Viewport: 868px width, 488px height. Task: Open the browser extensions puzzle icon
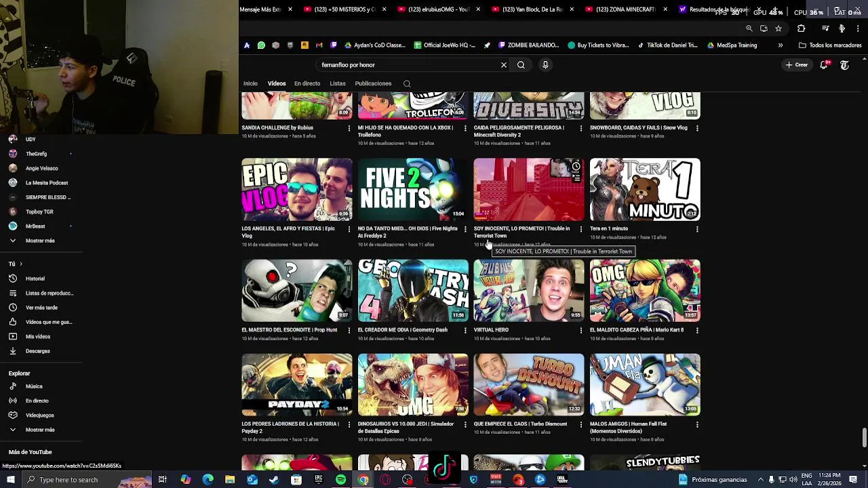(x=801, y=28)
